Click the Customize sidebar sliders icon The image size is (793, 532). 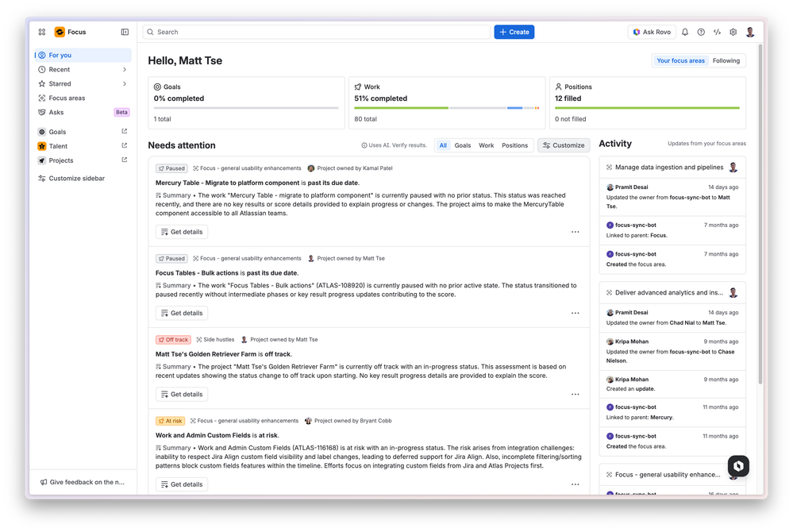point(42,178)
